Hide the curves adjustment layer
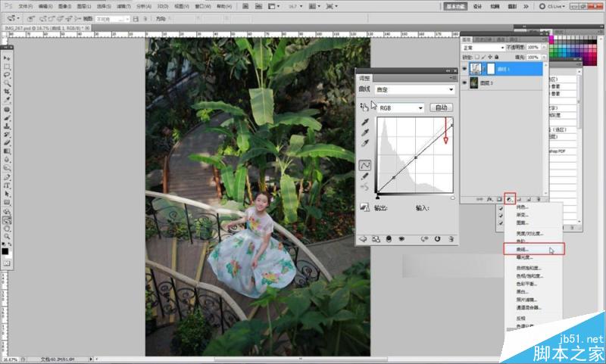Screen dimensions: 606x364 (464, 69)
